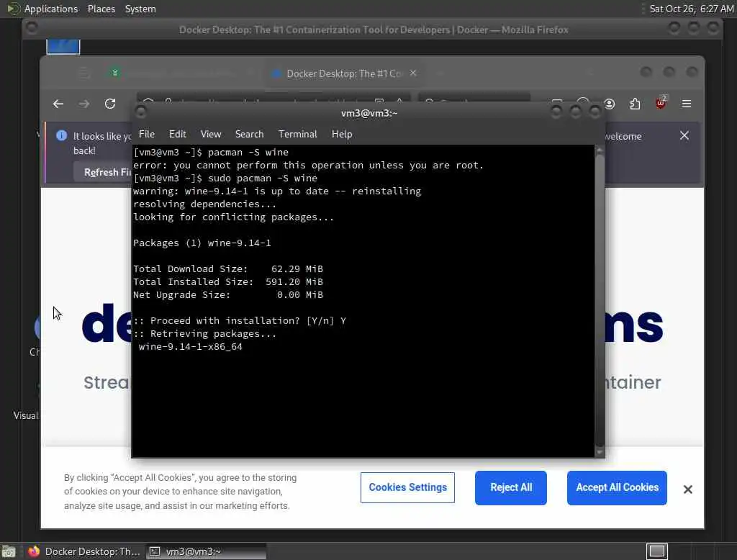Screen dimensions: 737x560
Task: Click Firefox back arrow button
Action: [x=58, y=104]
